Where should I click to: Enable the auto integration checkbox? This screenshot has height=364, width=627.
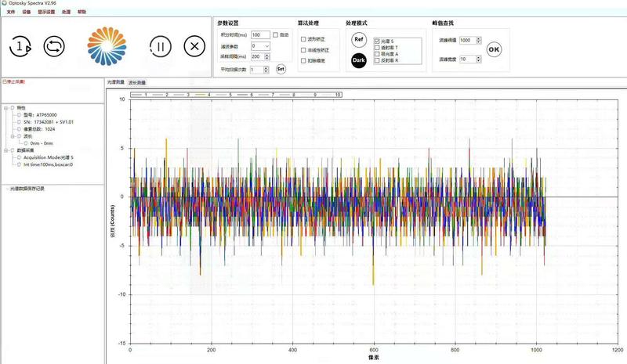[275, 35]
